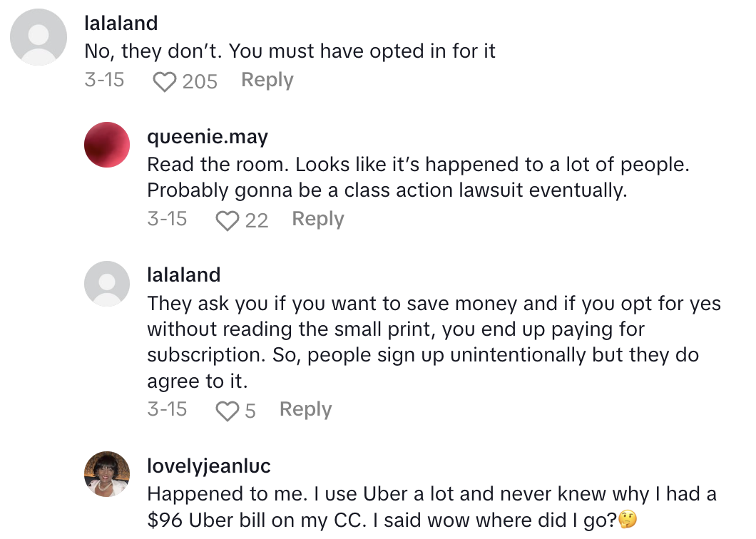The height and width of the screenshot is (539, 756).
Task: Open queenie.may's username
Action: coord(208,136)
